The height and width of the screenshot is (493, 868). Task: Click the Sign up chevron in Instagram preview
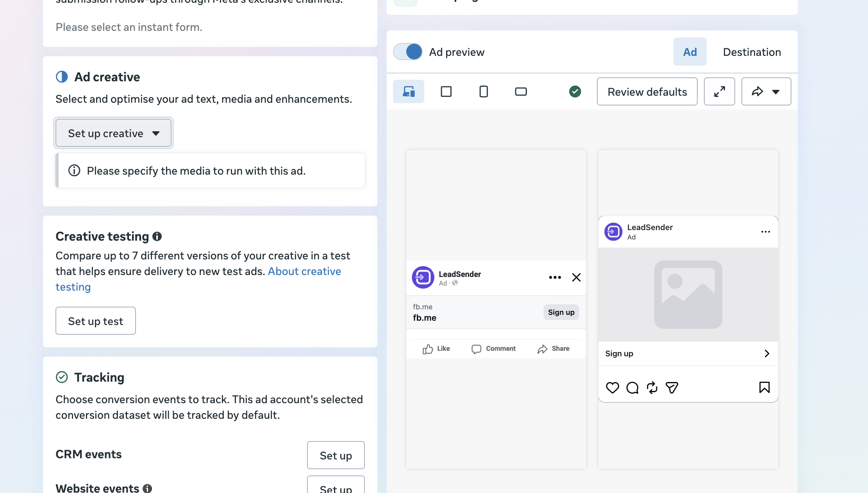coord(767,354)
